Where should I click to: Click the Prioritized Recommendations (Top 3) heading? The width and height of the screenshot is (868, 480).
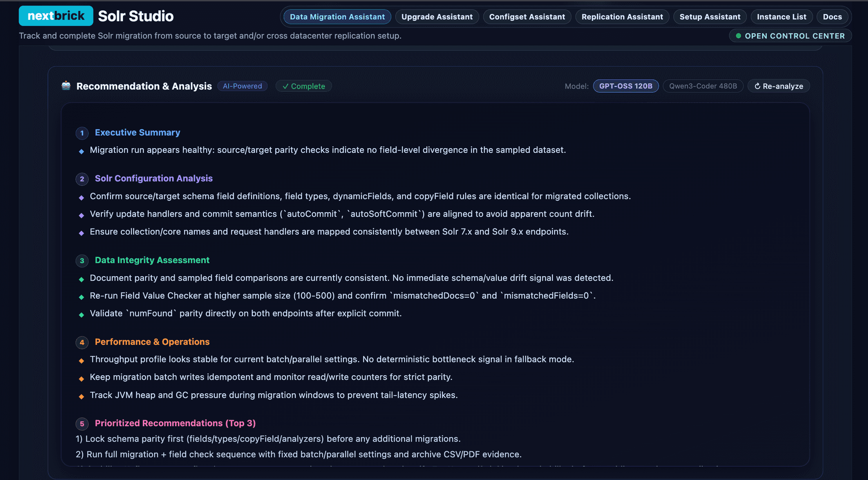pyautogui.click(x=175, y=423)
